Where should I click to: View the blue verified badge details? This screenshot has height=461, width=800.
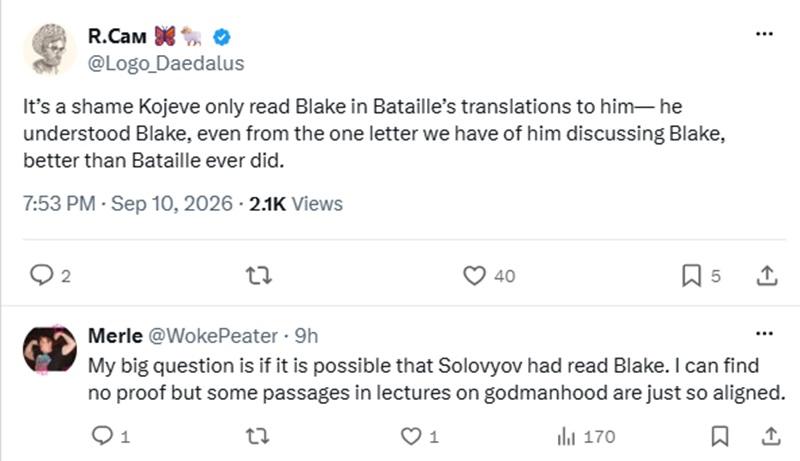(x=221, y=37)
